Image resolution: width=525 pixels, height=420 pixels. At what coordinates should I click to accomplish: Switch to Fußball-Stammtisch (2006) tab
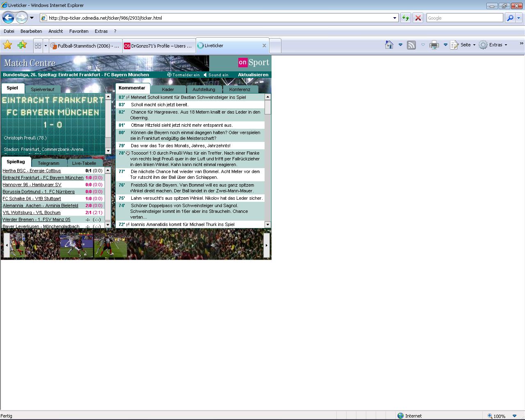pyautogui.click(x=85, y=46)
